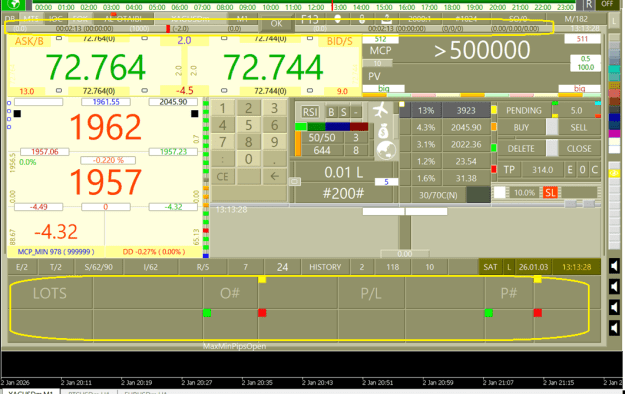Screen dimensions: 625x394
Task: Toggle the small white box left of 13%
Action: click(402, 104)
